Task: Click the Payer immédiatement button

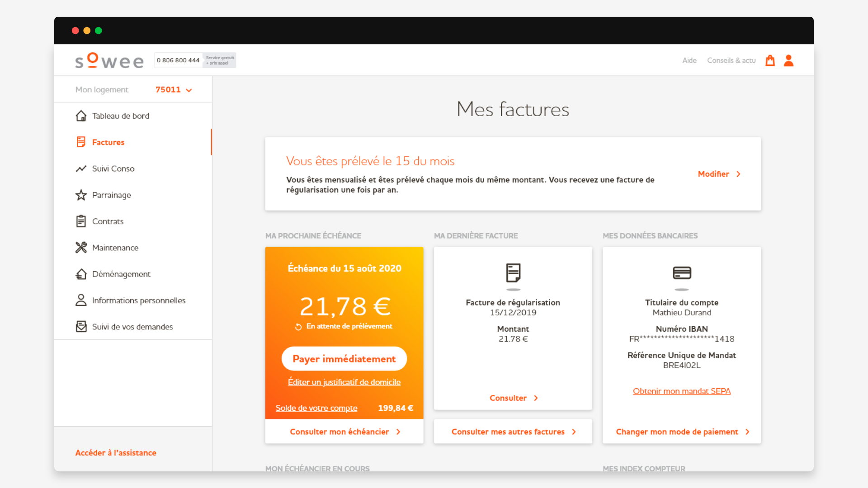Action: click(344, 358)
